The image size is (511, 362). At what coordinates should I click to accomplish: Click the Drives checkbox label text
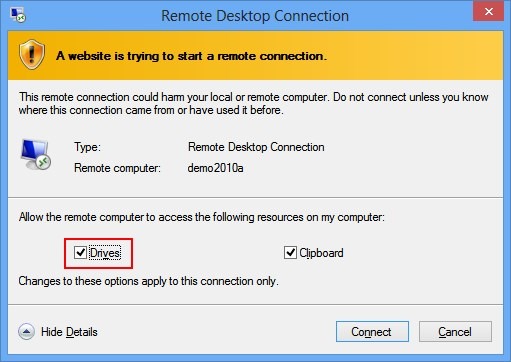pos(105,253)
